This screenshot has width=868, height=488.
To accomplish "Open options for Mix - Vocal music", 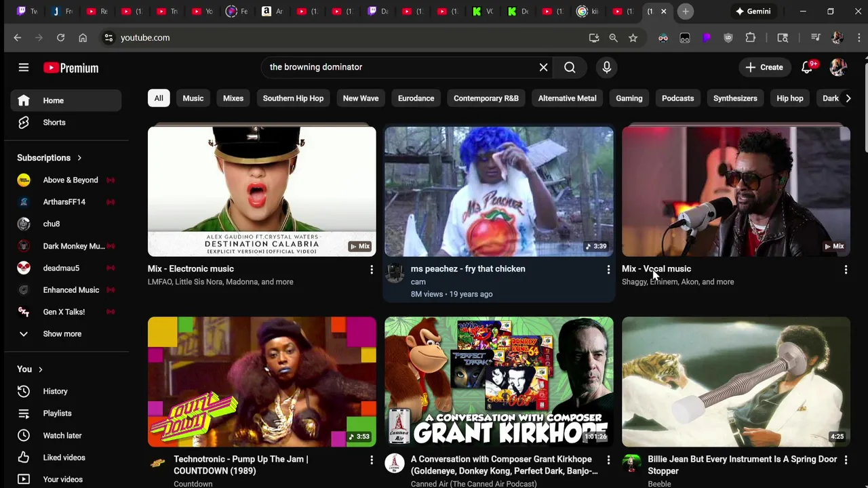I will [x=846, y=270].
